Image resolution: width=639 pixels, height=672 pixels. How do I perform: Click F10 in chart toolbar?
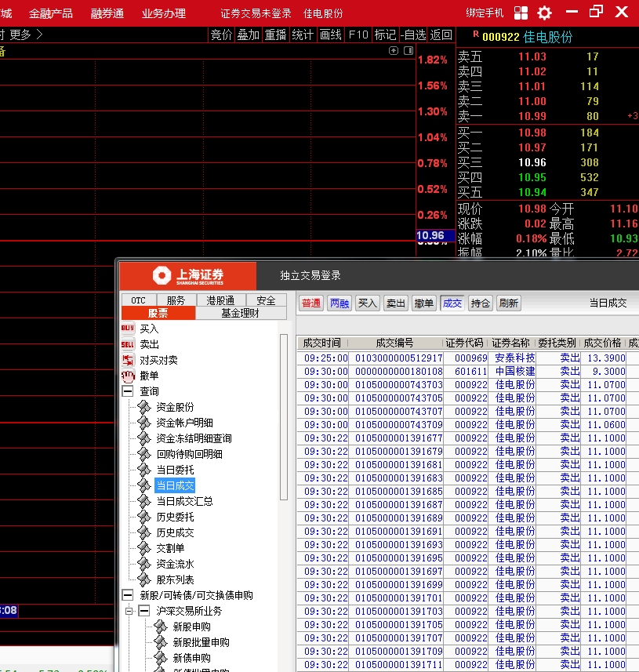coord(358,35)
